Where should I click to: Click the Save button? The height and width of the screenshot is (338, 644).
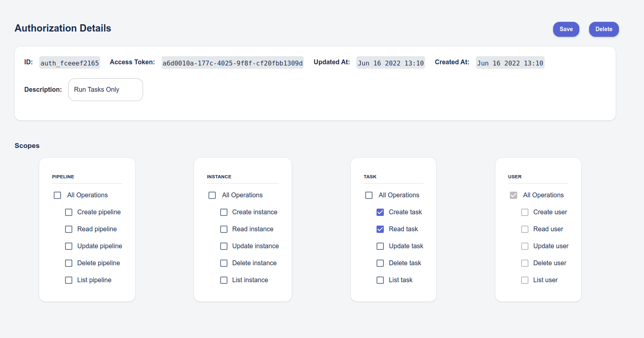coord(566,29)
